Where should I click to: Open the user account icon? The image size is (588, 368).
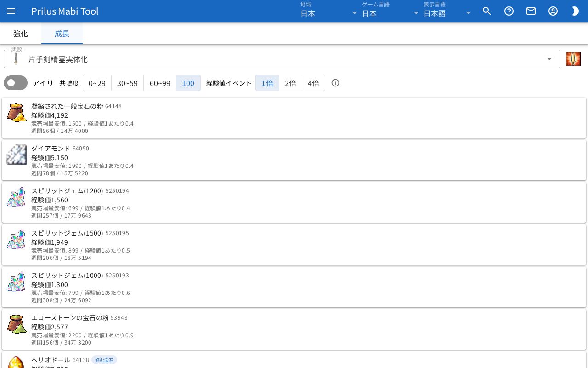pyautogui.click(x=553, y=11)
